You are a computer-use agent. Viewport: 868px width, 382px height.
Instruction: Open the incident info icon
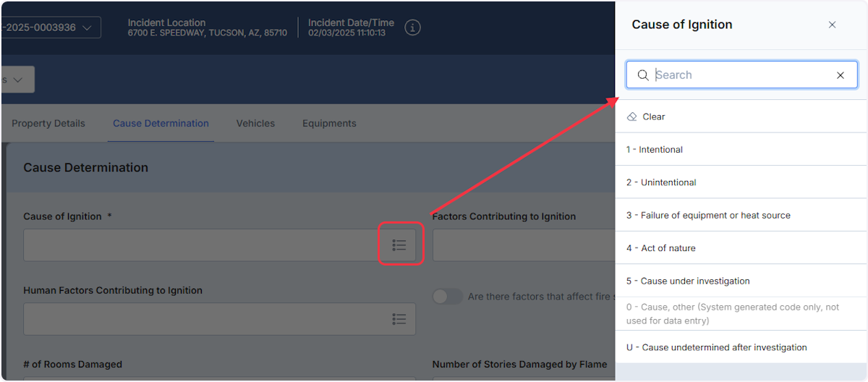(x=412, y=27)
